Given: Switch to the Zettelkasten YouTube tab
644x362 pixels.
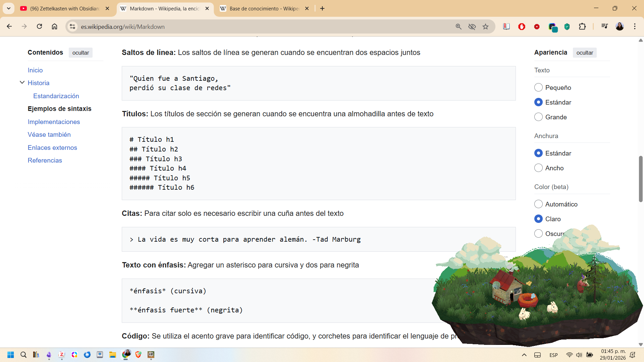Looking at the screenshot, I should pyautogui.click(x=64, y=8).
